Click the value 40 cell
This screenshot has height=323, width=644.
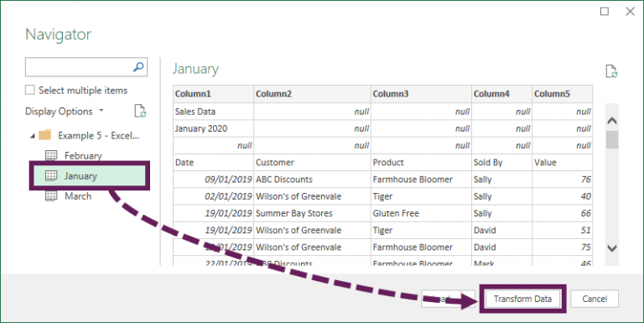563,196
